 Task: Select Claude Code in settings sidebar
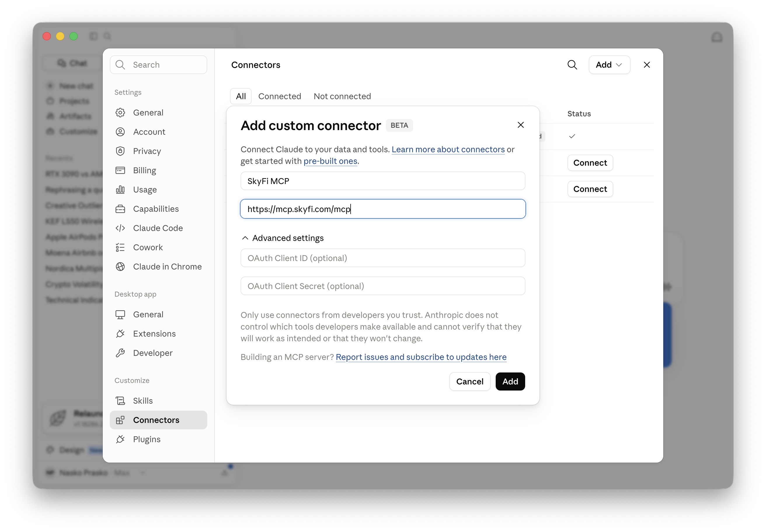point(159,228)
